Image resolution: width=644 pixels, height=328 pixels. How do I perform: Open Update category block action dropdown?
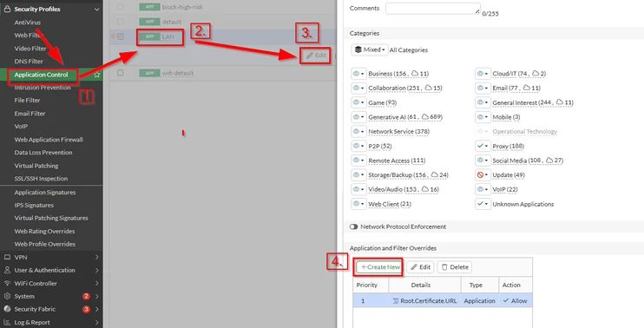[483, 175]
